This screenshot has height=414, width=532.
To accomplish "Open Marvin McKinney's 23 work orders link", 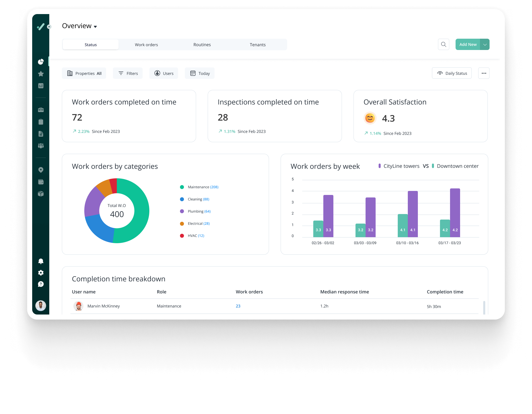I will point(238,306).
